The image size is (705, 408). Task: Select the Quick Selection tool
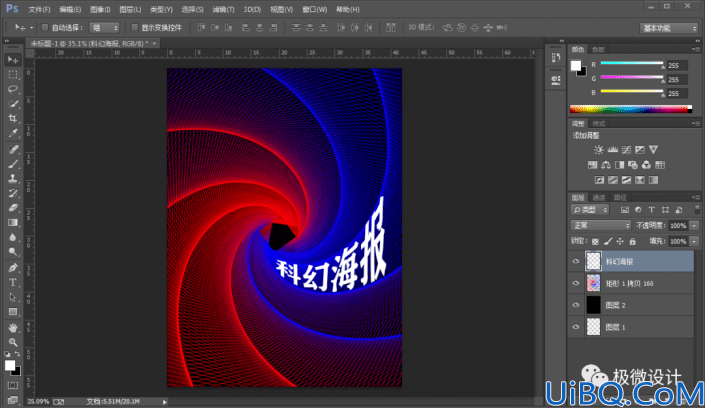point(13,104)
